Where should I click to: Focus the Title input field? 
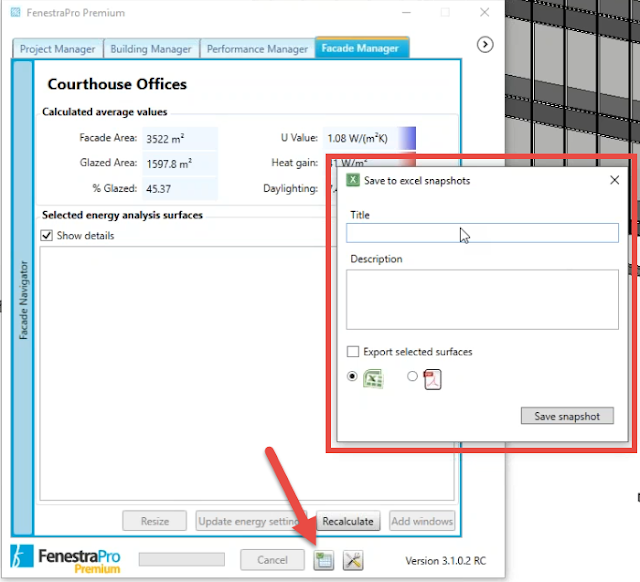click(x=482, y=233)
